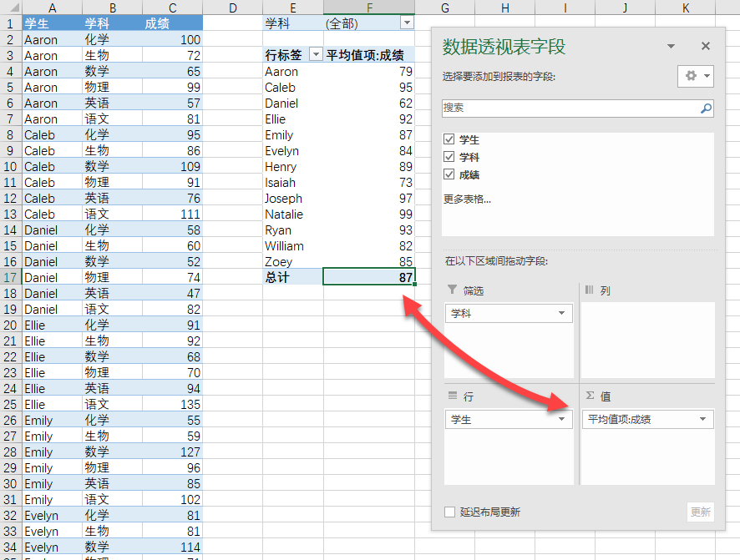Click the magnifier search icon
The width and height of the screenshot is (740, 560).
(706, 108)
